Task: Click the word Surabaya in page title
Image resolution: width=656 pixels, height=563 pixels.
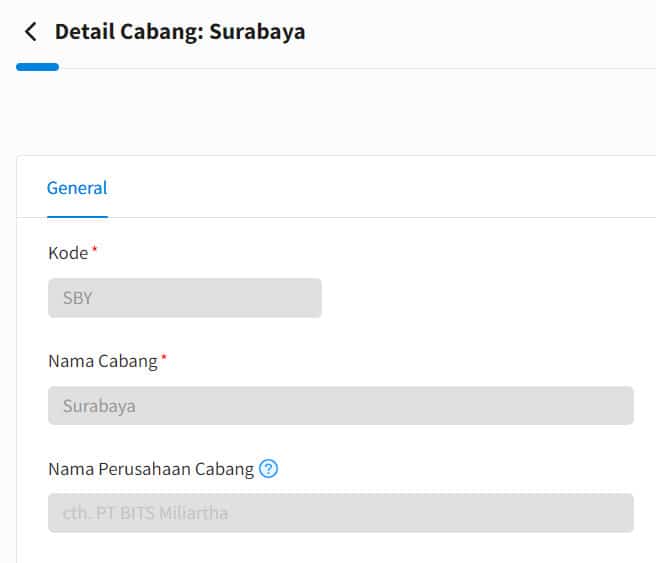Action: [x=257, y=32]
